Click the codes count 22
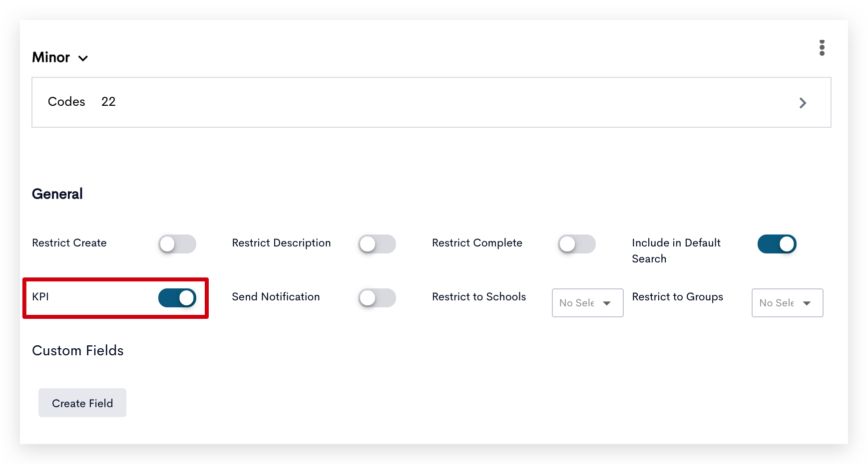The height and width of the screenshot is (464, 868). [x=108, y=102]
